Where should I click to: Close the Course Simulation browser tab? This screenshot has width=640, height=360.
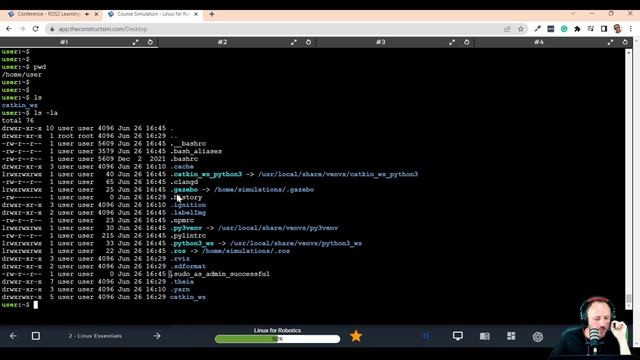pos(196,14)
